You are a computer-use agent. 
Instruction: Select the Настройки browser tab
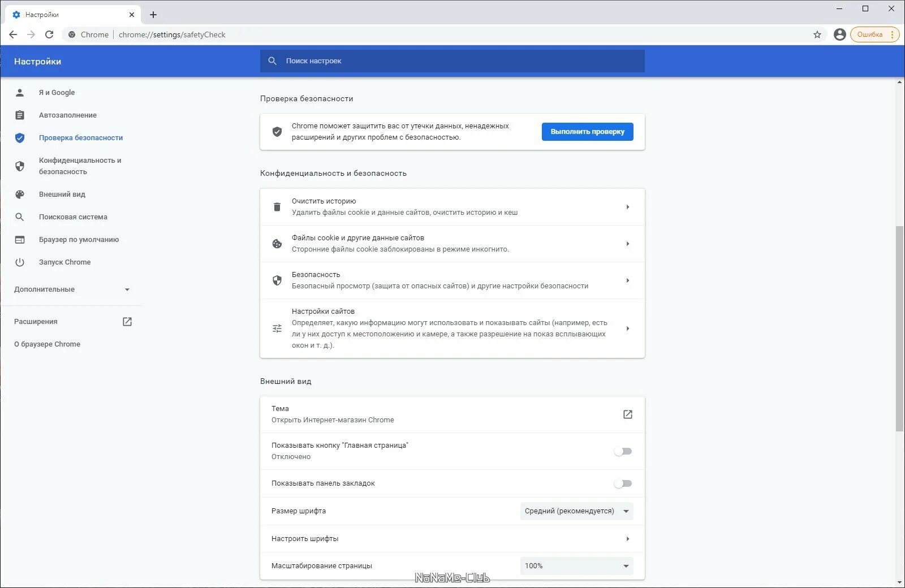point(72,15)
